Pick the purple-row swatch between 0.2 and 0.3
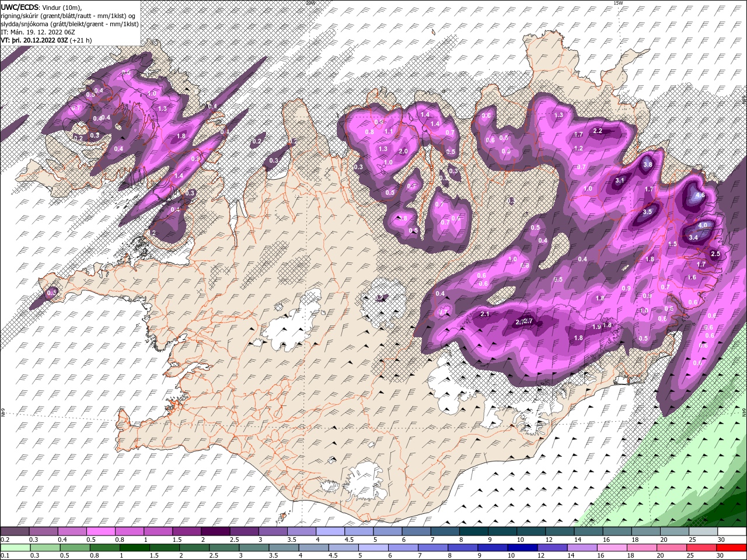The height and width of the screenshot is (560, 747). (x=15, y=531)
